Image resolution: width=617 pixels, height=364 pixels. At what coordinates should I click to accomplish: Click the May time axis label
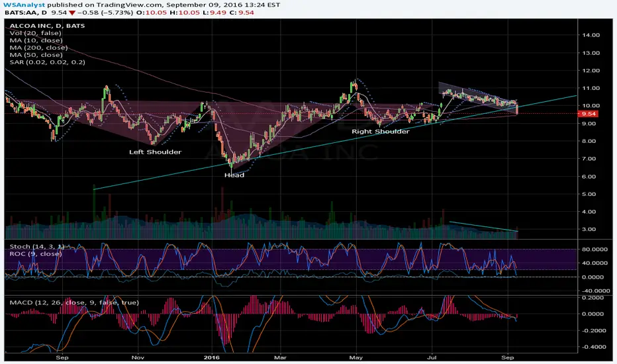[356, 357]
